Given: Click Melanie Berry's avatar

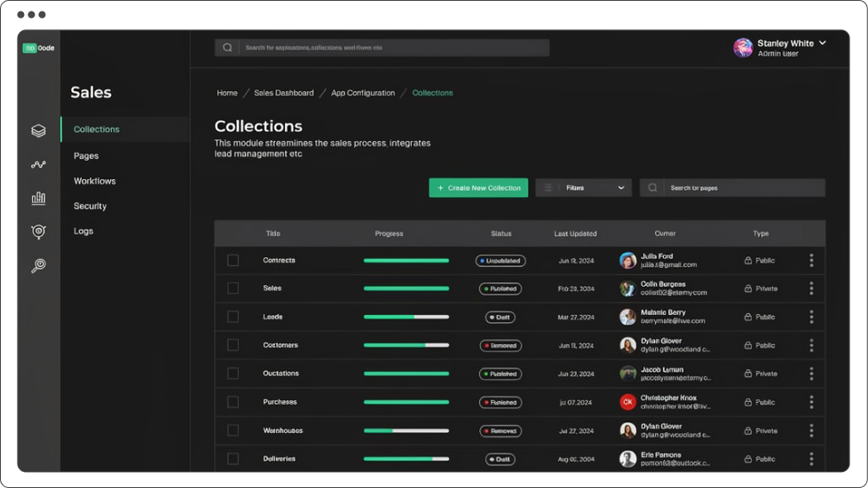Looking at the screenshot, I should click(627, 317).
